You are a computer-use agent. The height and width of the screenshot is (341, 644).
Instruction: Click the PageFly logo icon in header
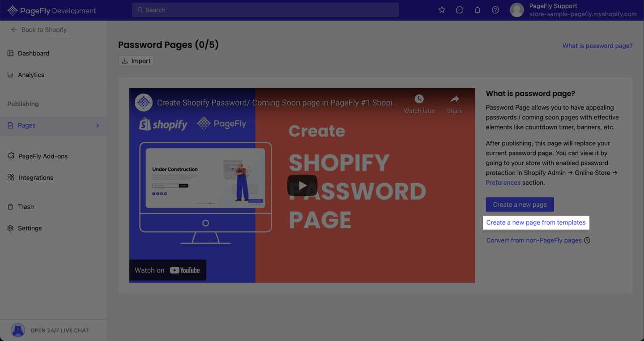click(x=13, y=10)
